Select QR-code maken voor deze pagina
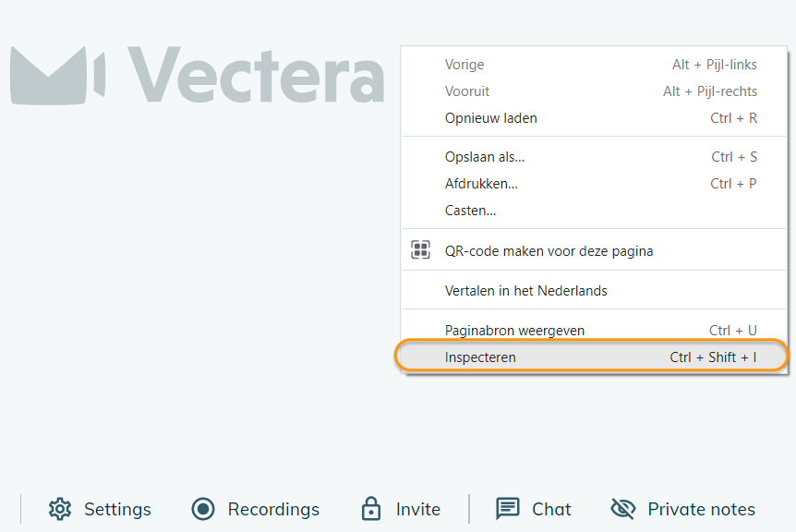 (549, 250)
